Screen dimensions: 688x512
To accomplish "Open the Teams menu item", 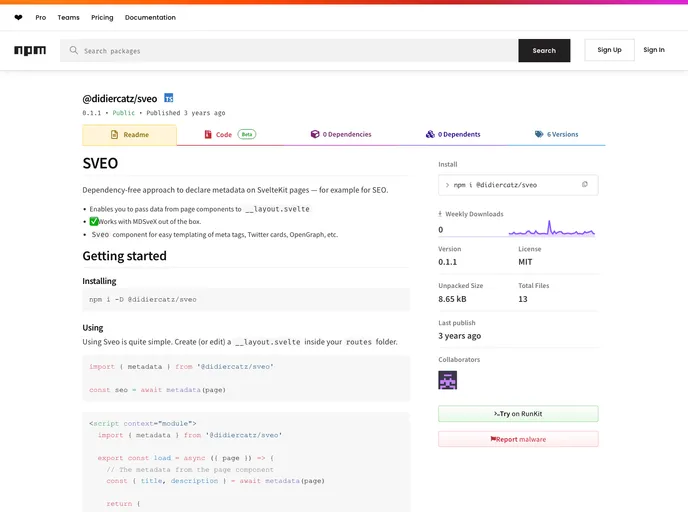I will tap(68, 18).
